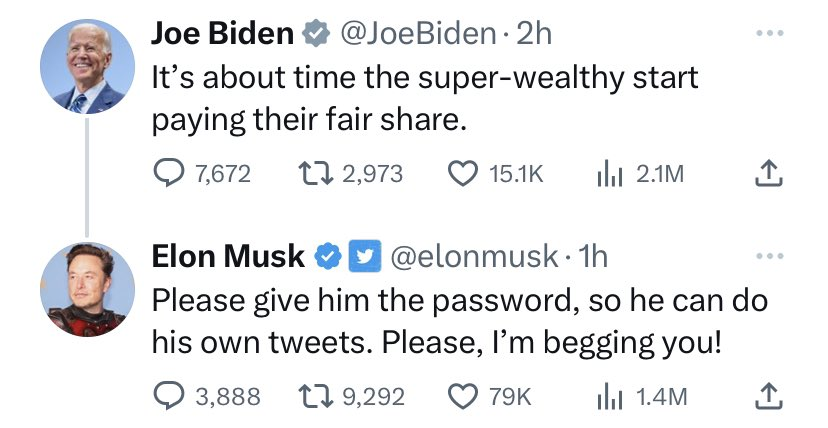828x428 pixels.
Task: Open more options on the top tweet
Action: [x=770, y=34]
